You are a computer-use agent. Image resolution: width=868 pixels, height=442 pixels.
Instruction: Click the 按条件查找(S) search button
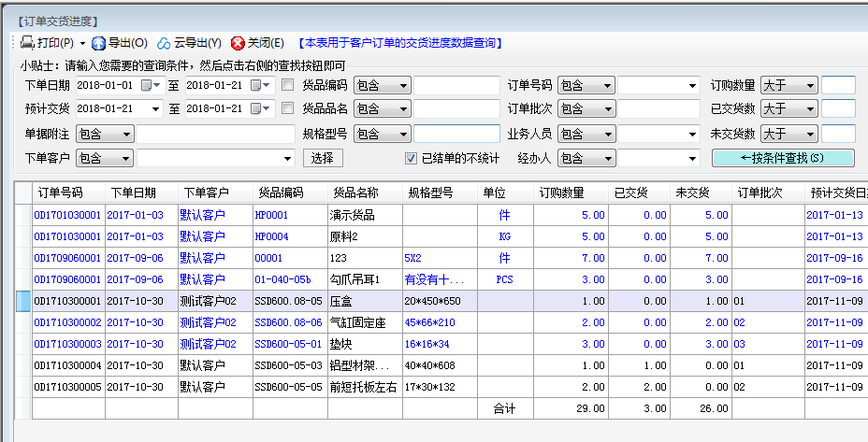click(x=783, y=158)
